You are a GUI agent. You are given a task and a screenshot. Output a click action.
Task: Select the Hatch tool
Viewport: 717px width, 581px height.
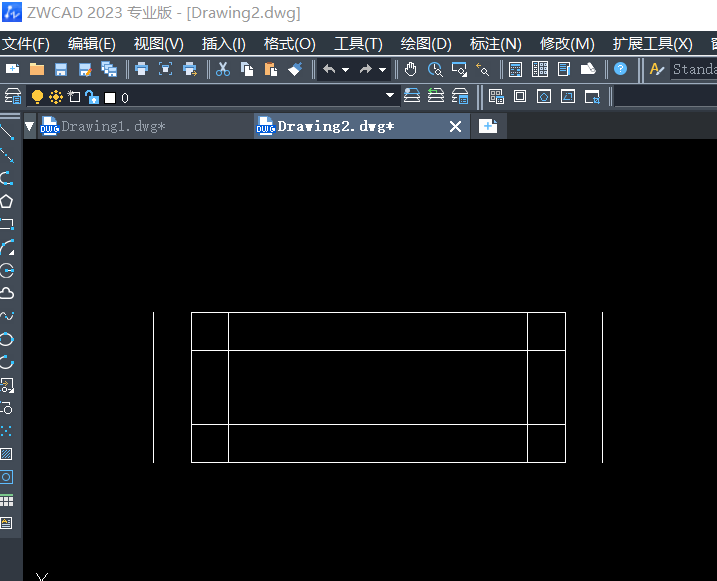pos(7,454)
